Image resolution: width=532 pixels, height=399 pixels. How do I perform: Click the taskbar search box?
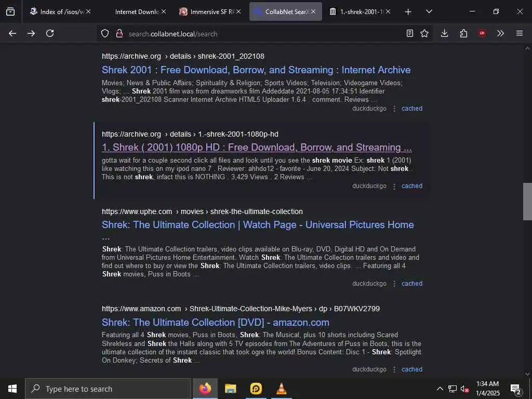(108, 389)
